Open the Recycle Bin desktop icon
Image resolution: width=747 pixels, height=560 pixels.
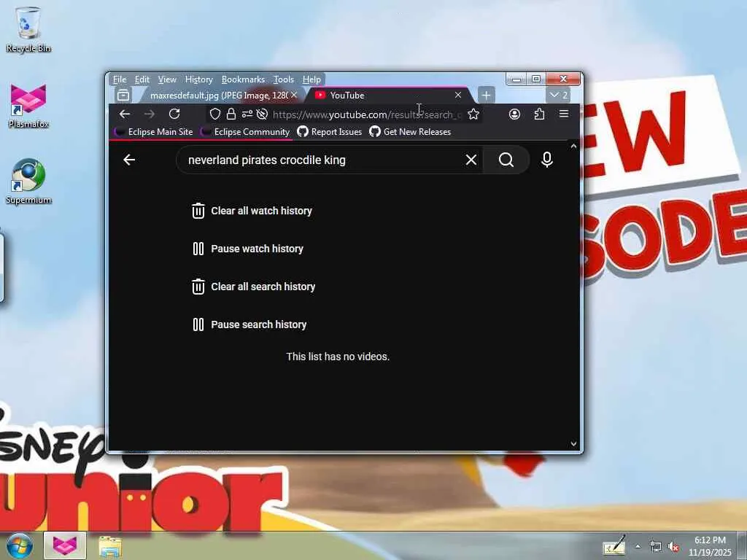[28, 28]
